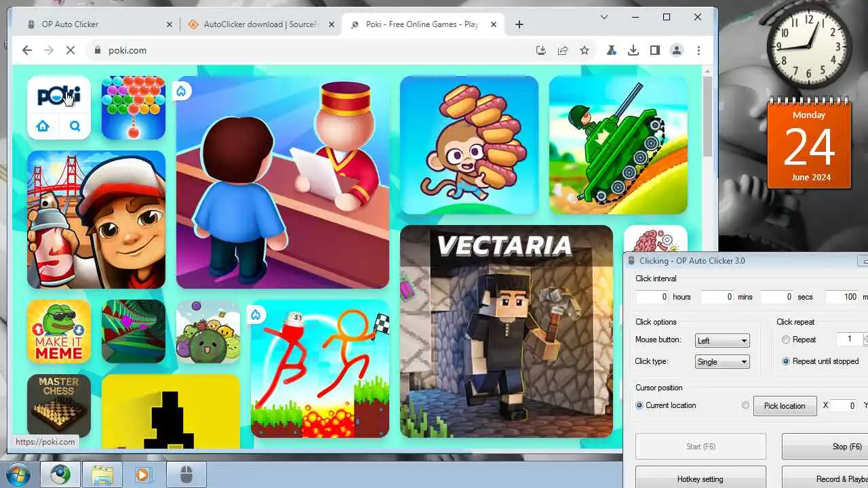
Task: Open the hotel receptionist game thumbnail
Action: 283,182
